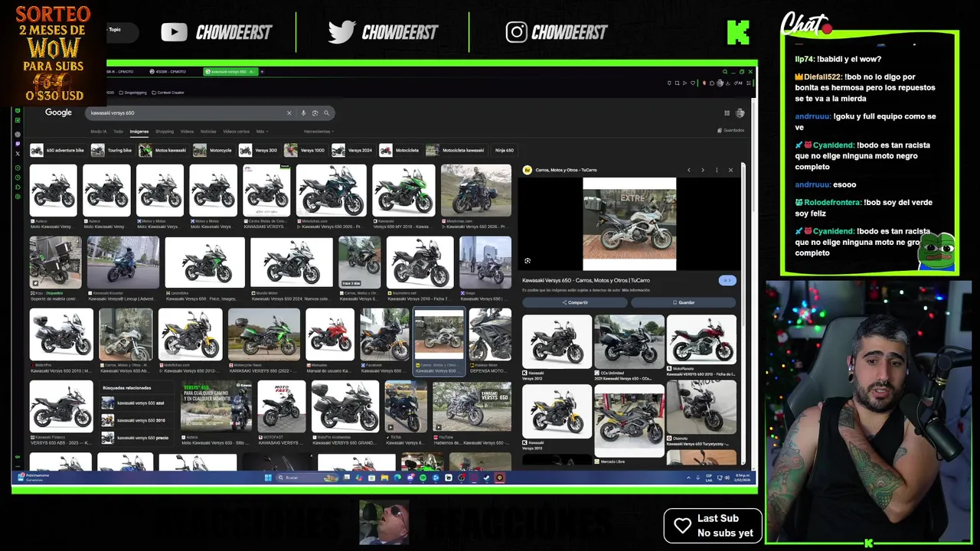Clear the Google search box text
Viewport: 980px width, 551px height.
coord(289,112)
